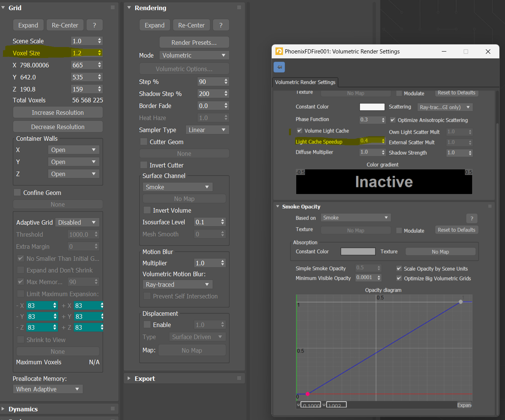Toggle Scale Opacity by Scene Units
505x420 pixels.
click(x=399, y=269)
